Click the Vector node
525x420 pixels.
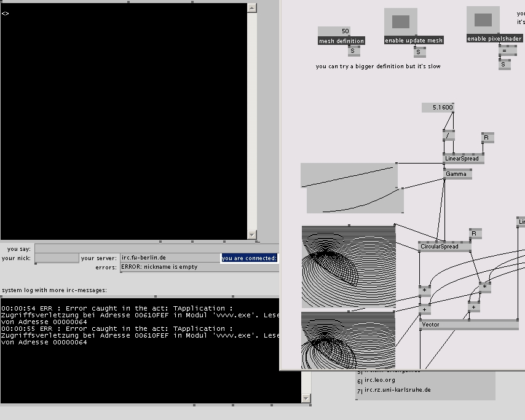[468, 324]
